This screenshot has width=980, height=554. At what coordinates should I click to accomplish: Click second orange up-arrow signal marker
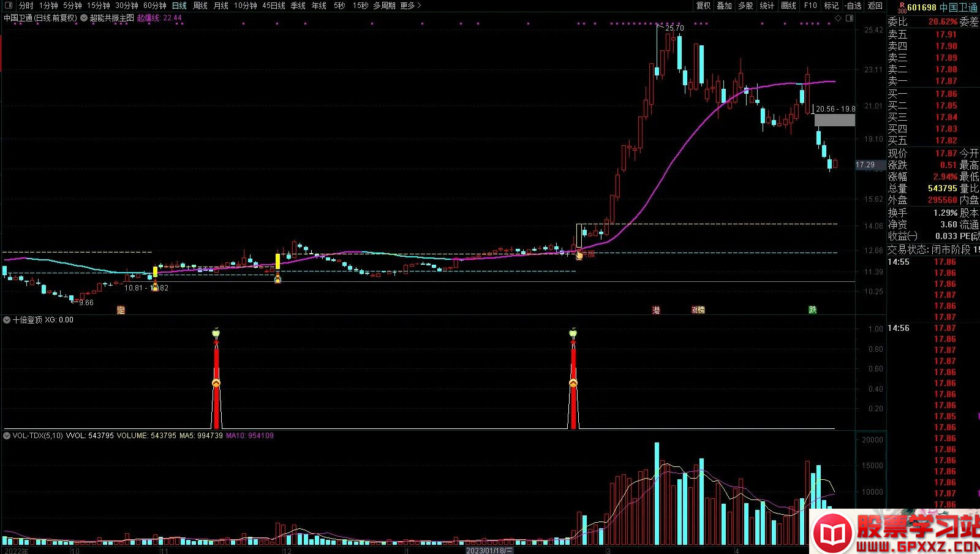tap(573, 383)
